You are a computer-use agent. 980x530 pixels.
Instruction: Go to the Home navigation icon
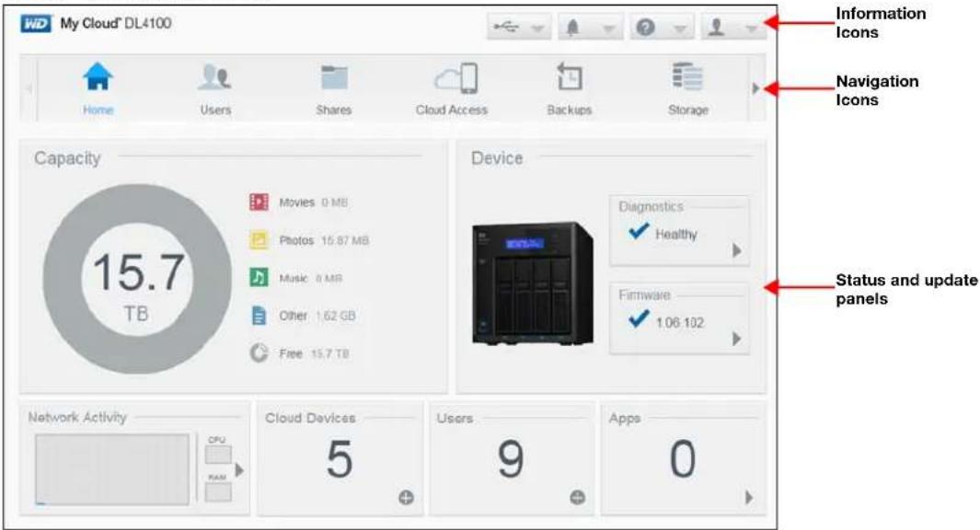pos(98,77)
